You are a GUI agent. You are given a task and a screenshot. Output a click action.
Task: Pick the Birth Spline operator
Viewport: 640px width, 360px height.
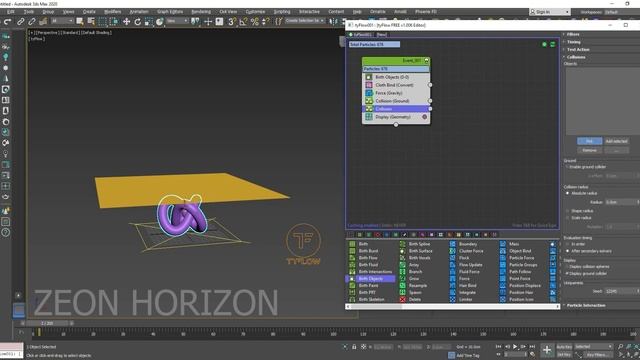coord(419,244)
